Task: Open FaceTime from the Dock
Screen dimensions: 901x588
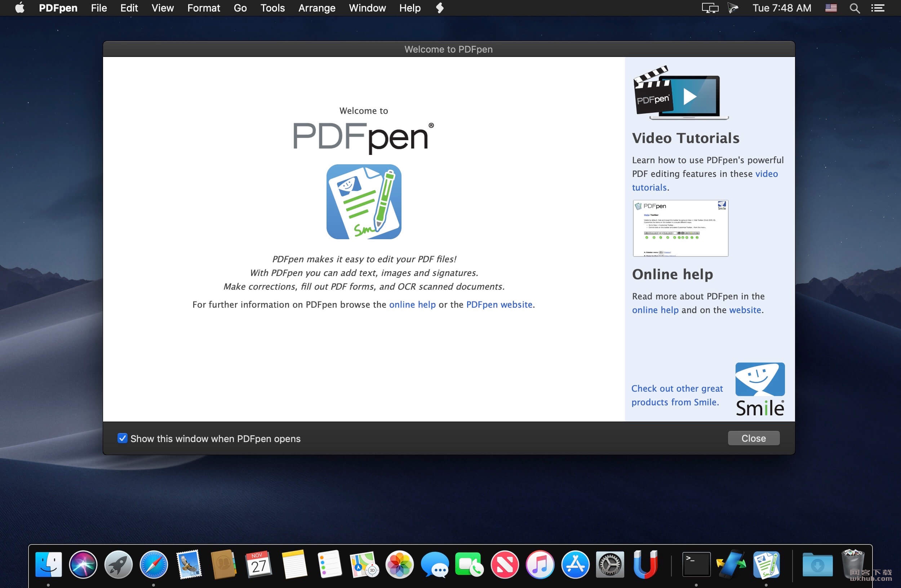Action: coord(470,565)
